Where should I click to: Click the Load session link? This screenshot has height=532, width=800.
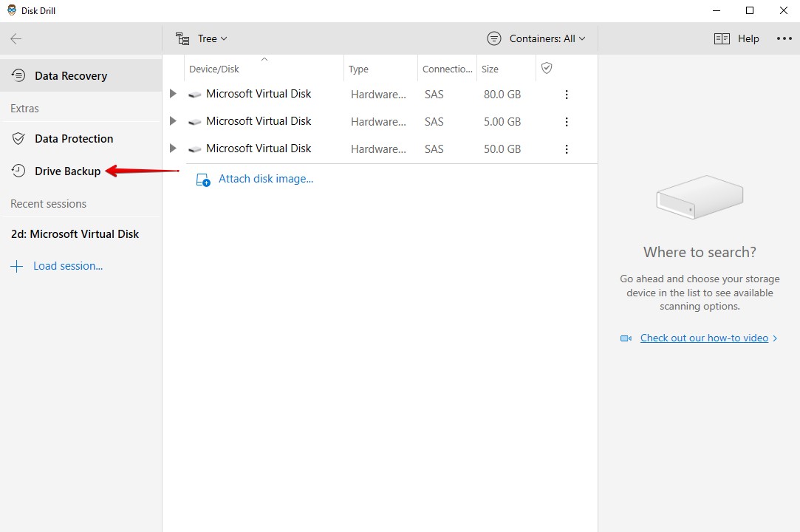(x=68, y=266)
